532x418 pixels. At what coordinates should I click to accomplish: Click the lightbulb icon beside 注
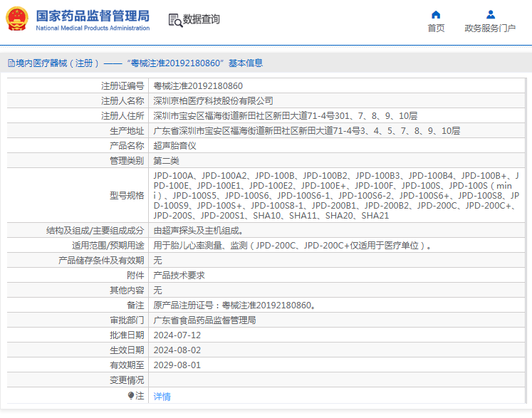(131, 396)
